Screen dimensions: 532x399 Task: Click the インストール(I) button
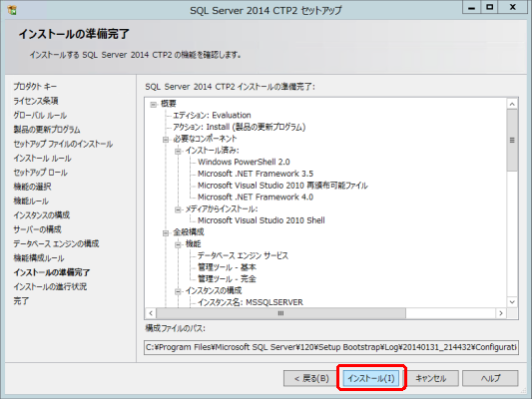(371, 378)
